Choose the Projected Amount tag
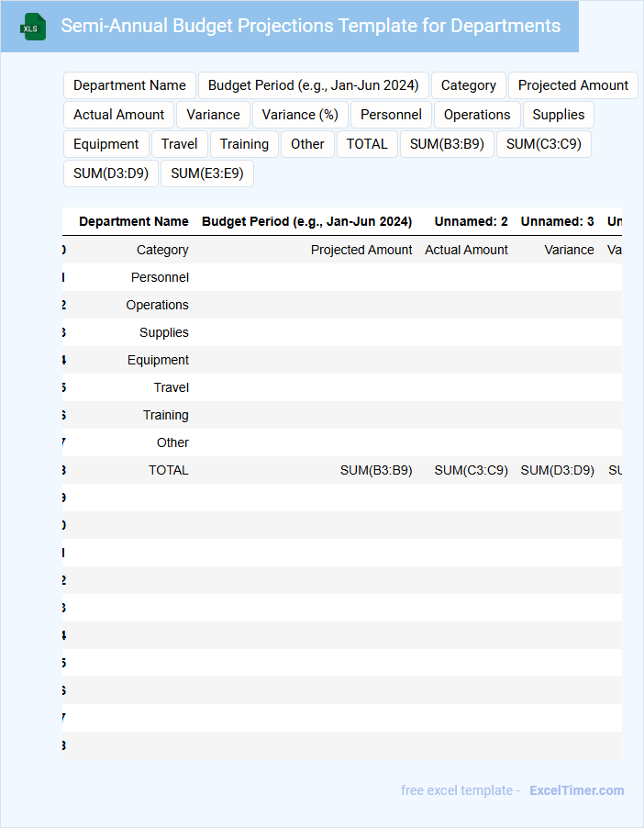Screen dimensions: 644x828 (x=572, y=85)
